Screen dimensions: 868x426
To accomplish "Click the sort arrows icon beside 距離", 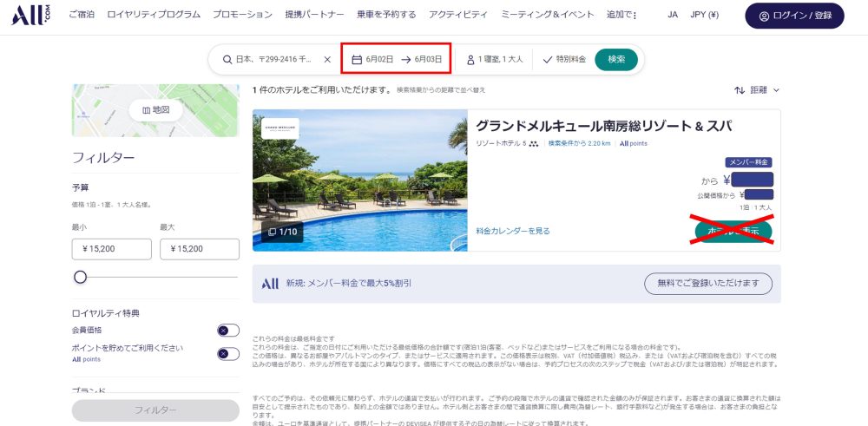I will 740,90.
